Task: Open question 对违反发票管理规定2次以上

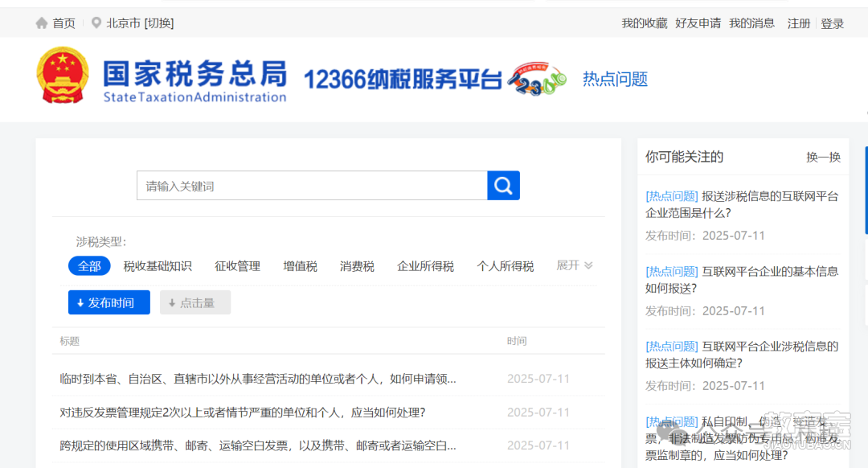Action: 243,412
